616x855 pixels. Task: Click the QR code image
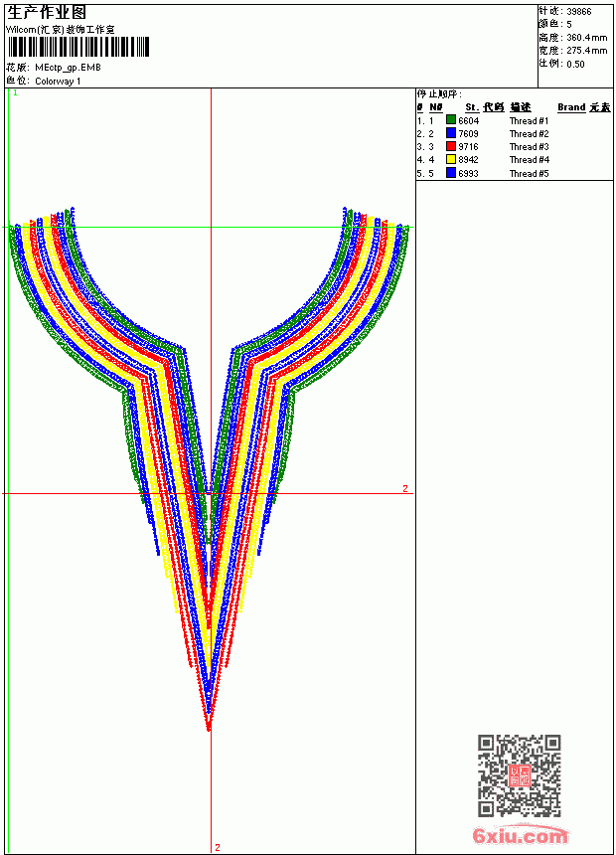click(520, 775)
